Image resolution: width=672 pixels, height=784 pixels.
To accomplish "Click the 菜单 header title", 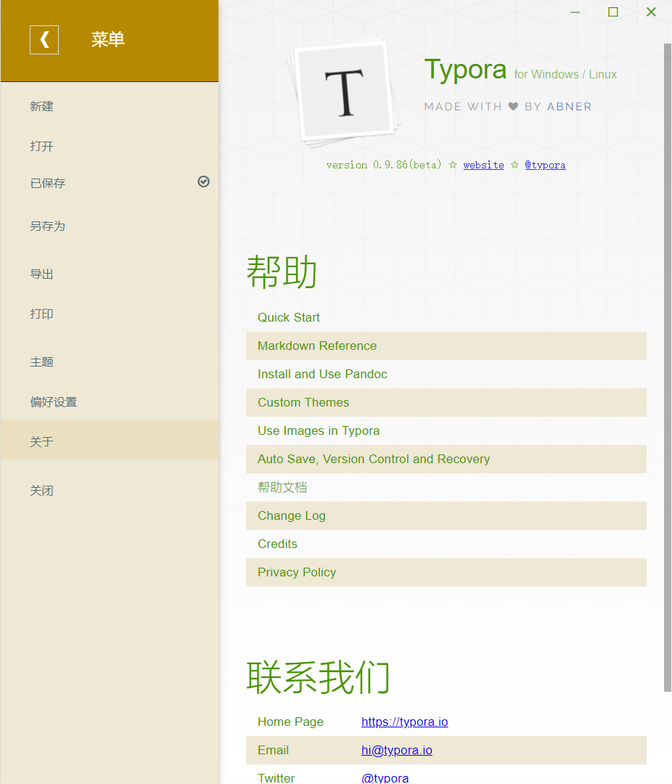I will [x=107, y=39].
